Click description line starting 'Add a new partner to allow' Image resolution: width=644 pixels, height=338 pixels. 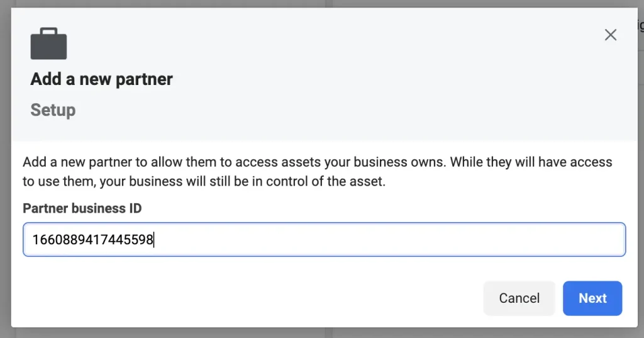pos(317,162)
